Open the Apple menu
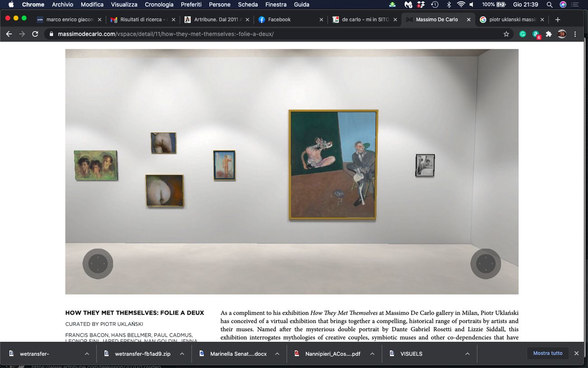Viewport: 588px width, 368px height. 11,5
